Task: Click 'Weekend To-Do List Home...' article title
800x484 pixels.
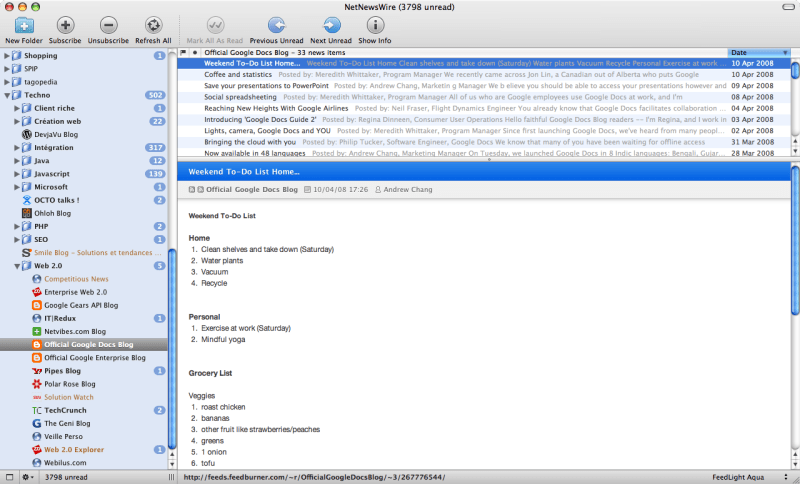Action: (244, 172)
